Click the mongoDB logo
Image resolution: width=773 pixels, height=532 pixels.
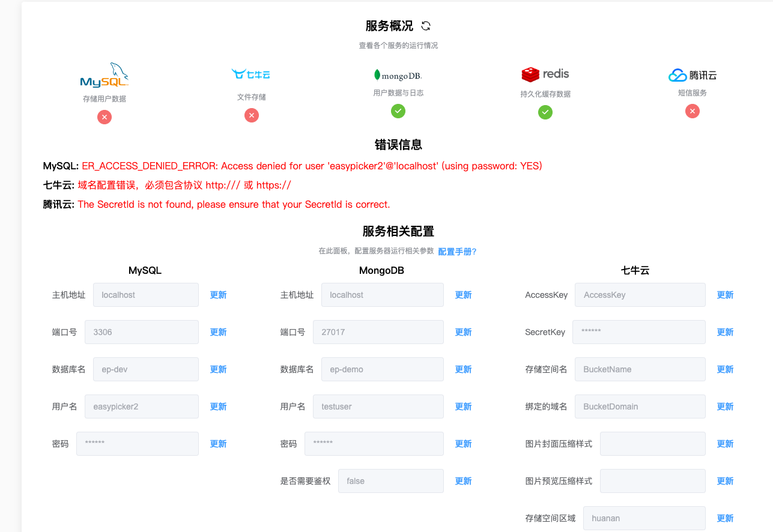[x=398, y=75]
